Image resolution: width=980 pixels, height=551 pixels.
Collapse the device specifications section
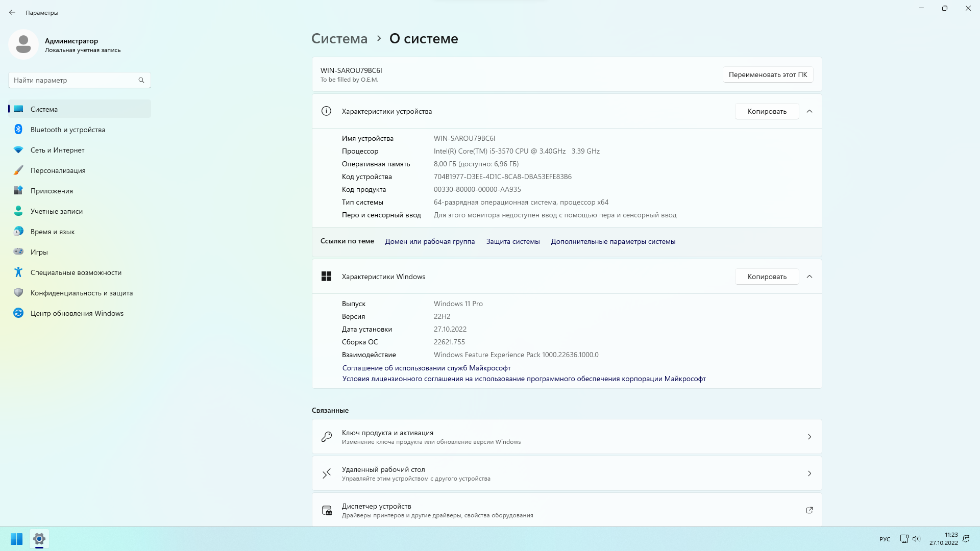click(x=809, y=111)
